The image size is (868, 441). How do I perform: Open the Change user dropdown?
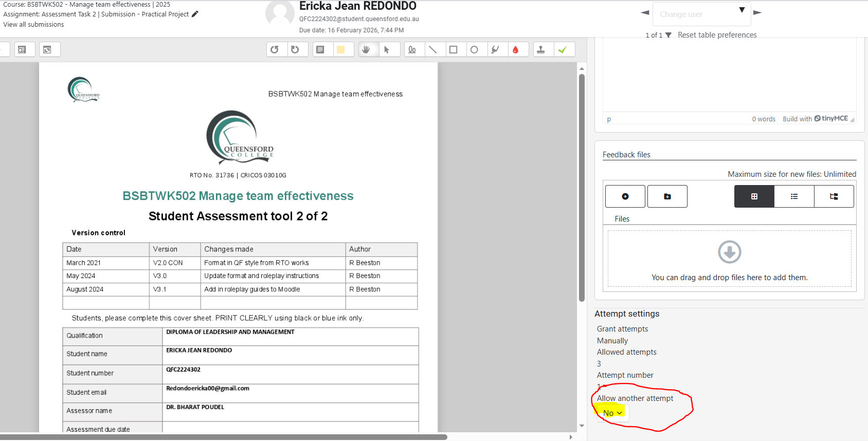coord(701,14)
